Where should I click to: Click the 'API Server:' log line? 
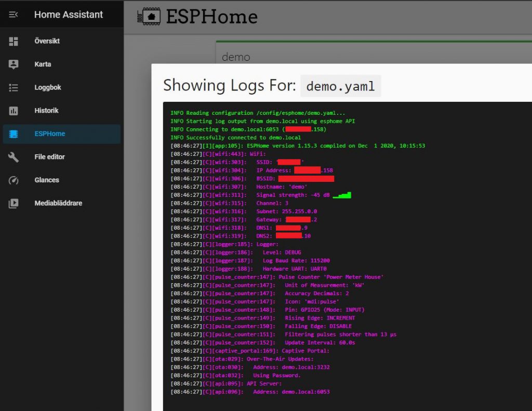point(226,383)
